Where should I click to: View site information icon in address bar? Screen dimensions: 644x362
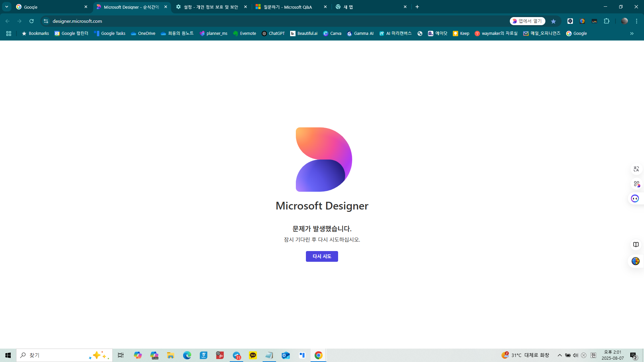46,21
